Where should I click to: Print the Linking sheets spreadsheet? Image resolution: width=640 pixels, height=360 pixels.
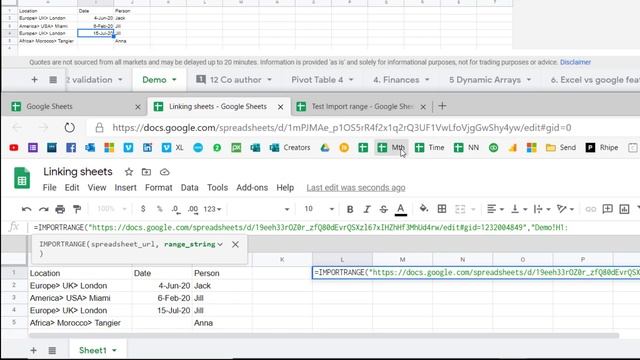[x=60, y=209]
